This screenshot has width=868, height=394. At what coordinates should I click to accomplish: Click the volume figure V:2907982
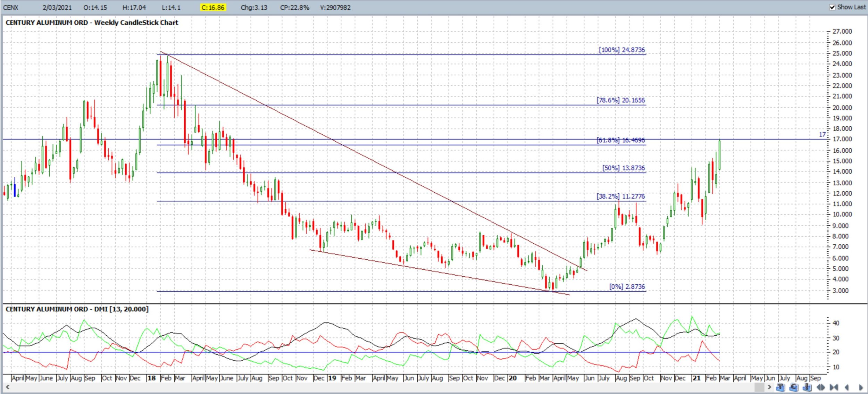[335, 7]
